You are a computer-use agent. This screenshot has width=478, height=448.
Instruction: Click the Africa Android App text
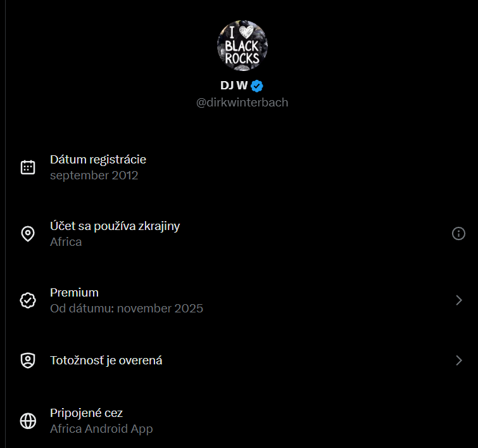[x=101, y=429]
